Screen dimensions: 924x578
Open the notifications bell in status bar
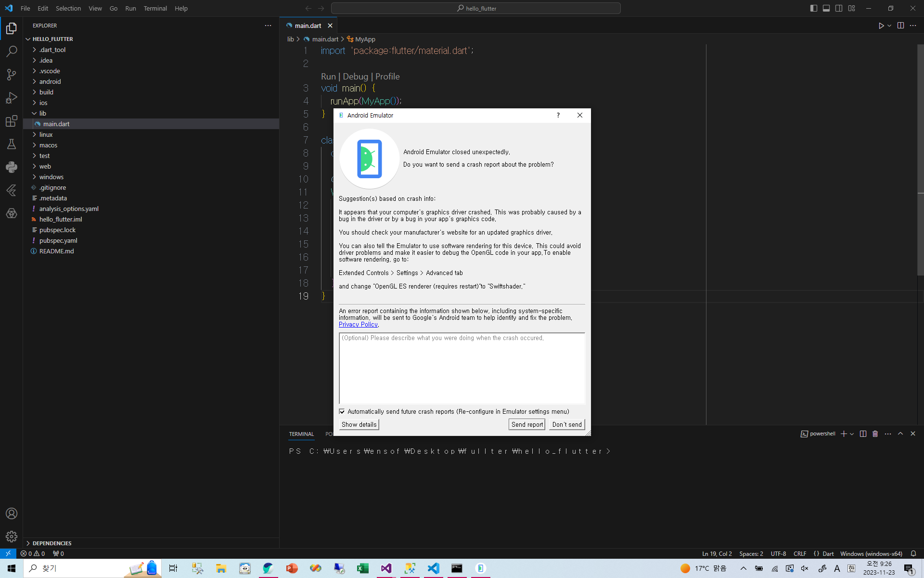(x=913, y=554)
